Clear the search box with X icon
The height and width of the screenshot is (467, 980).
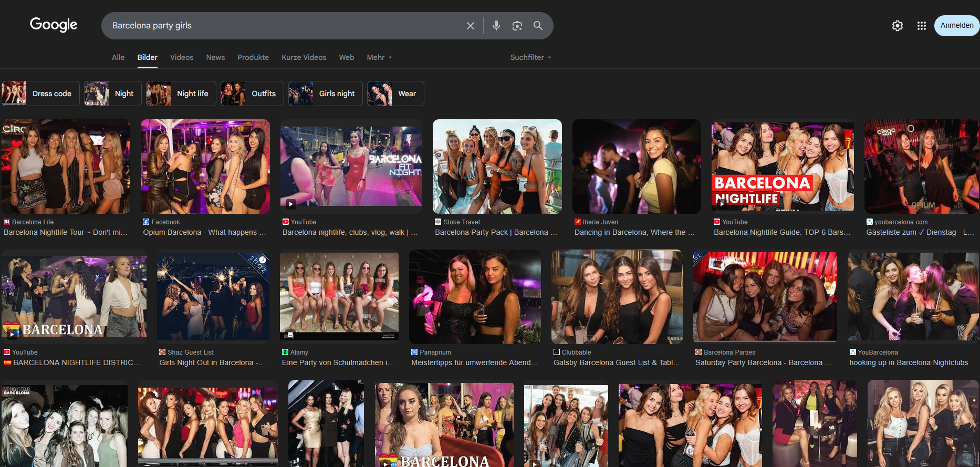point(471,26)
